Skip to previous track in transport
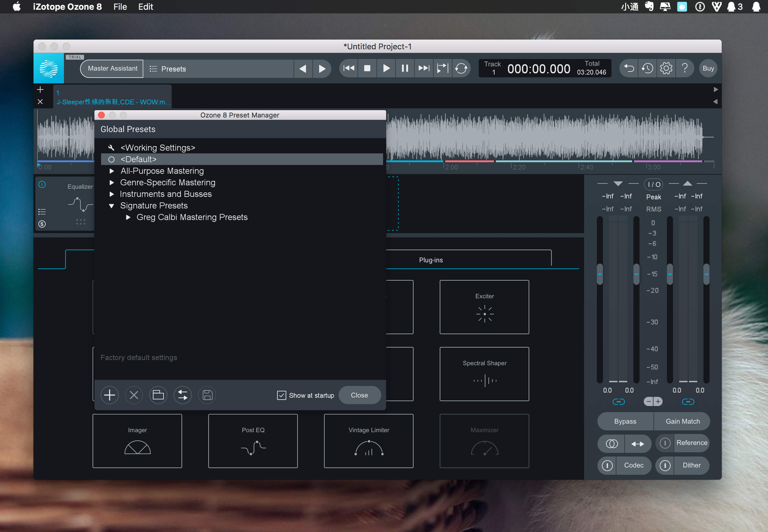Viewport: 768px width, 532px height. (348, 68)
